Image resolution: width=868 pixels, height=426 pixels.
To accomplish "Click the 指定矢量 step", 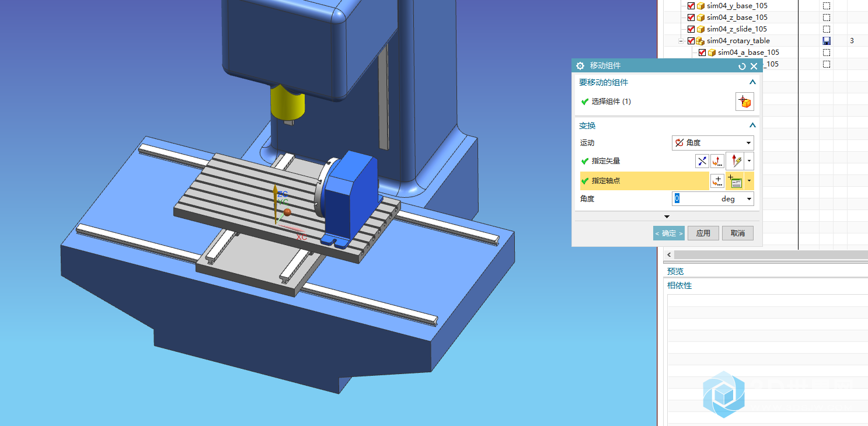I will pos(606,161).
